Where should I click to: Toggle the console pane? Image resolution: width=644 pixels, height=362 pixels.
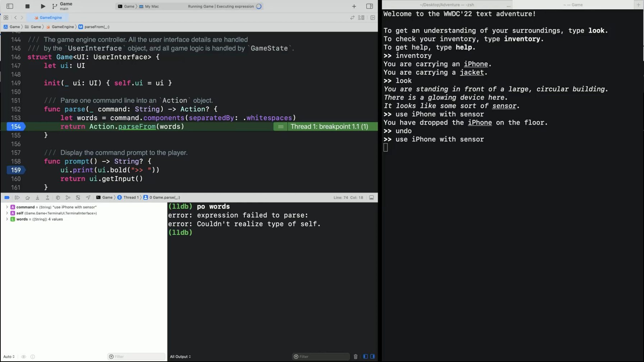373,357
